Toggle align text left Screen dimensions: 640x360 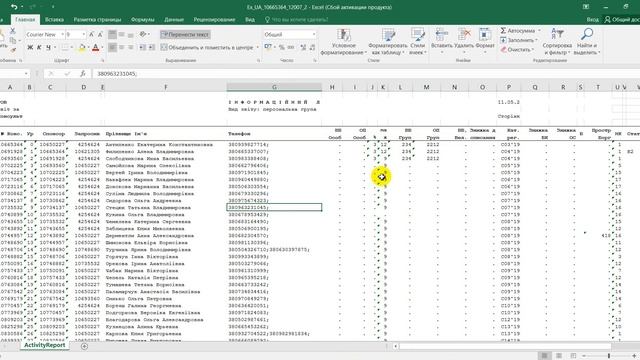112,48
